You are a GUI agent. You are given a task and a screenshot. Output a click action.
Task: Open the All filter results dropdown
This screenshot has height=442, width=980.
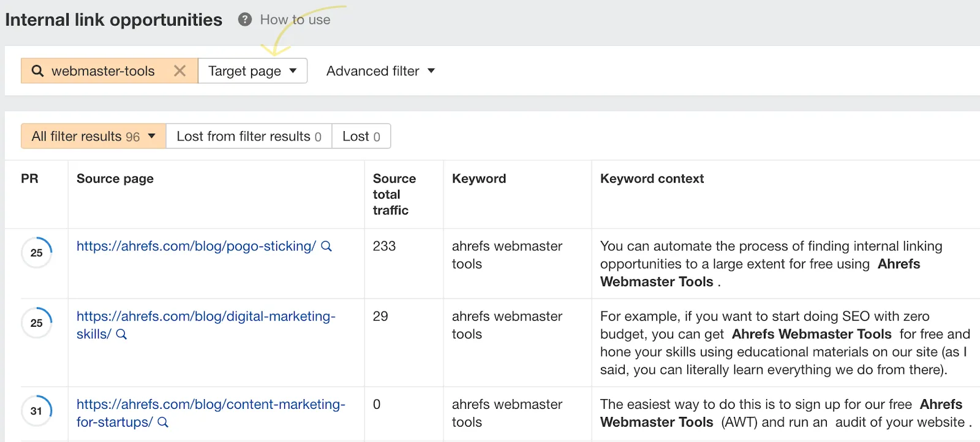94,136
